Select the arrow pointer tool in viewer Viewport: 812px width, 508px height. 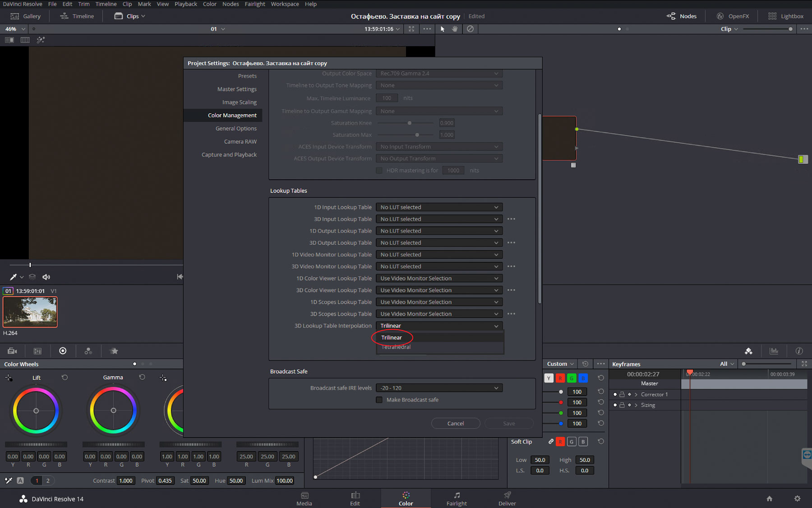442,29
